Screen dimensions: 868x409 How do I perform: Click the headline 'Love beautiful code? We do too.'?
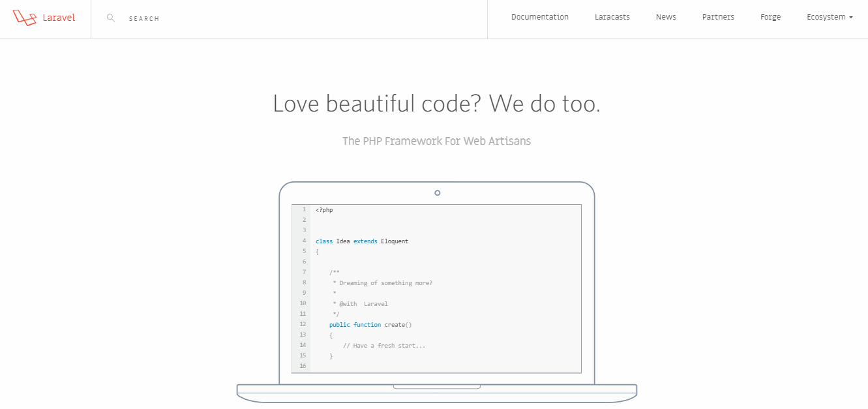[x=436, y=104]
